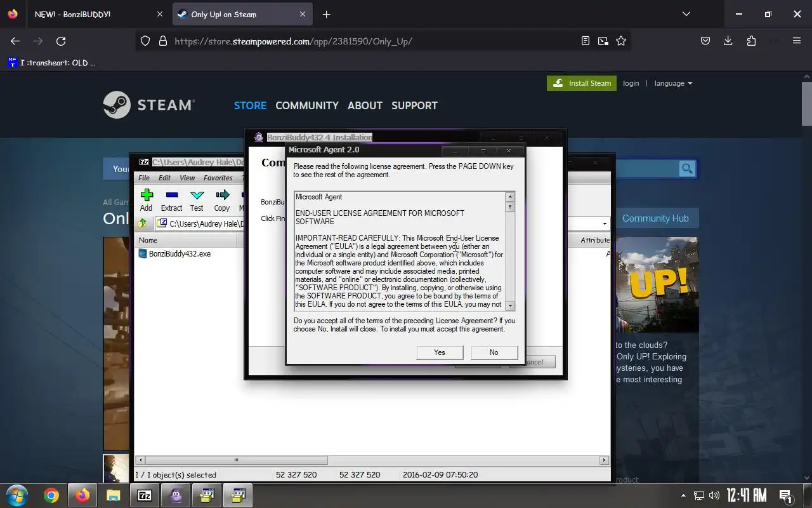This screenshot has width=812, height=508.
Task: Select BonziBuddy432.exe in the 7-Zip list
Action: point(180,253)
